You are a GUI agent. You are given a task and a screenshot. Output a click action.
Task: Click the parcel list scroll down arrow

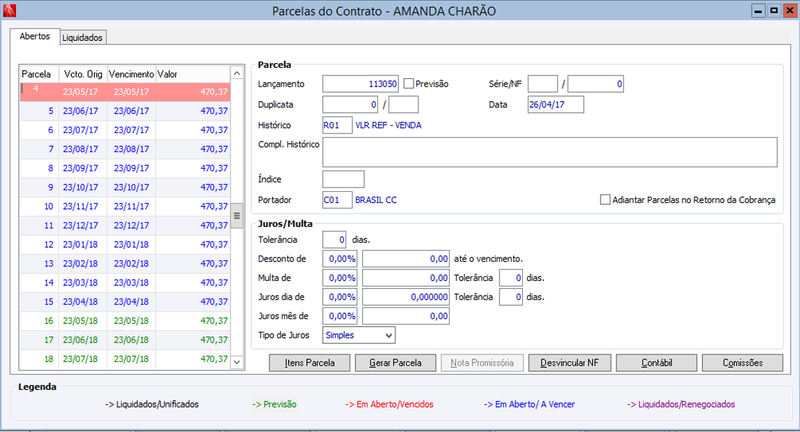point(237,362)
